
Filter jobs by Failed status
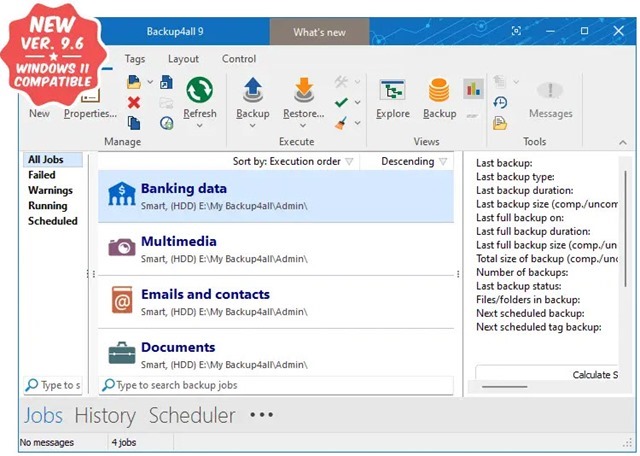(42, 175)
